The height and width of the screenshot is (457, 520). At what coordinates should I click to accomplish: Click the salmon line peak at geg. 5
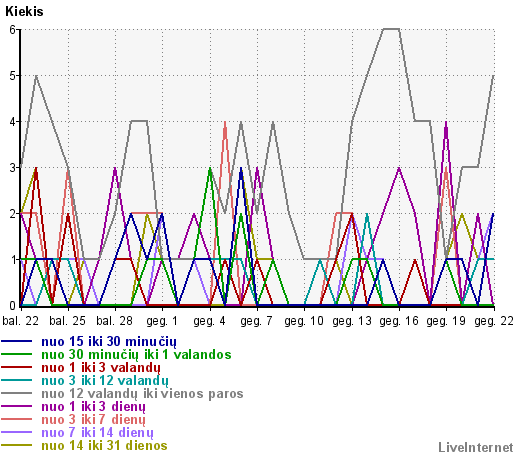click(x=225, y=123)
